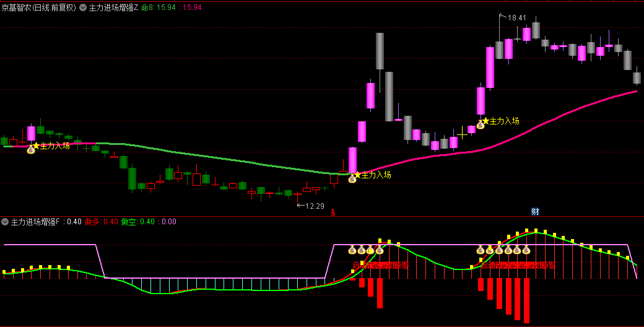
Task: Click the yellow star of the latest 主力入场 label
Action: (486, 121)
